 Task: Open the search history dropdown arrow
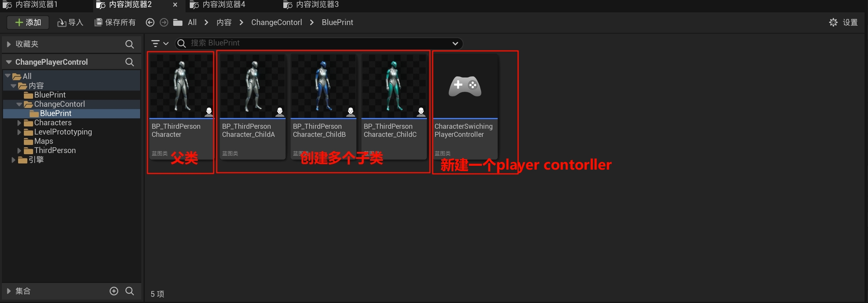[455, 43]
